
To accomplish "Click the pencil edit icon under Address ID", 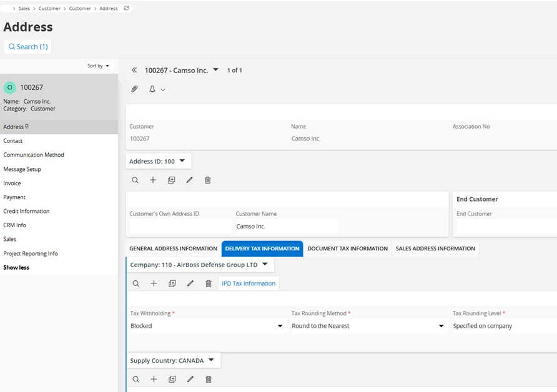I will point(189,180).
